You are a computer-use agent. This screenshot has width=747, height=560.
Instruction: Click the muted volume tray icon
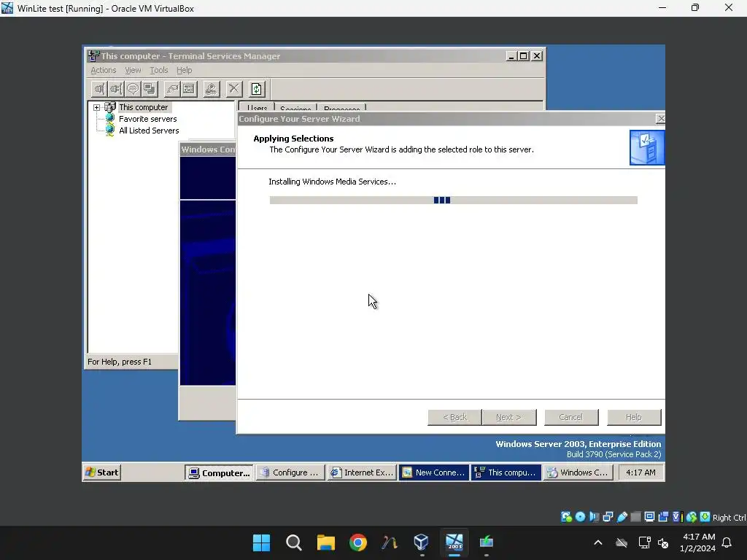click(x=663, y=542)
